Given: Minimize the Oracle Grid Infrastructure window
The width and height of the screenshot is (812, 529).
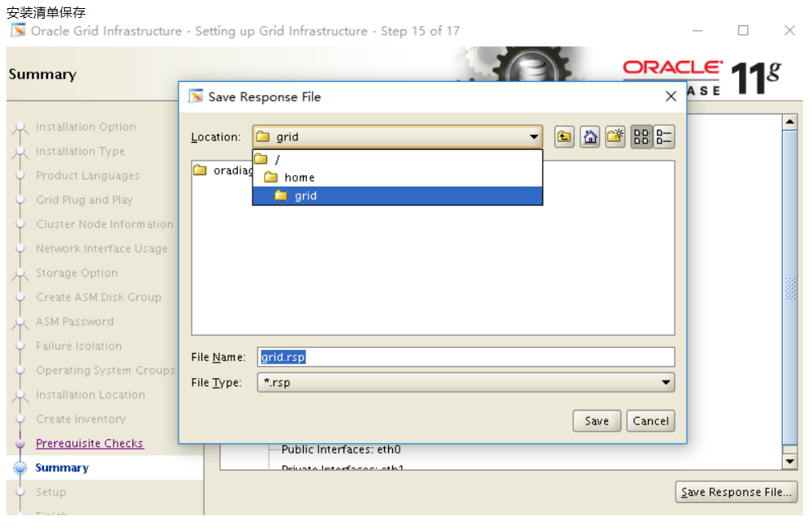Looking at the screenshot, I should 698,31.
